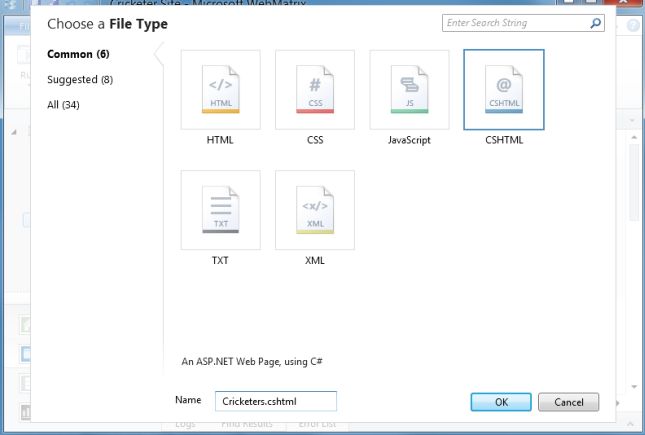
Task: Click the 'An ASP.NET Web Page, using C#' description
Action: (x=252, y=362)
